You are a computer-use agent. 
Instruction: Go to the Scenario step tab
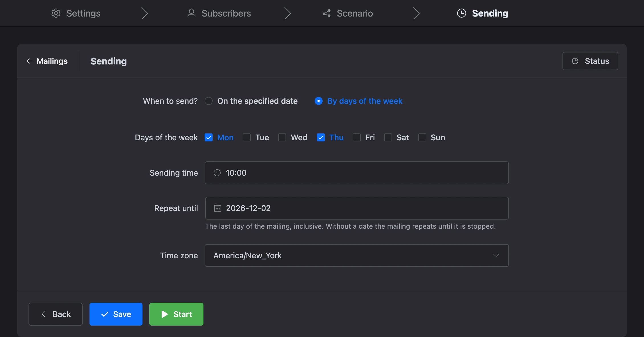click(348, 13)
